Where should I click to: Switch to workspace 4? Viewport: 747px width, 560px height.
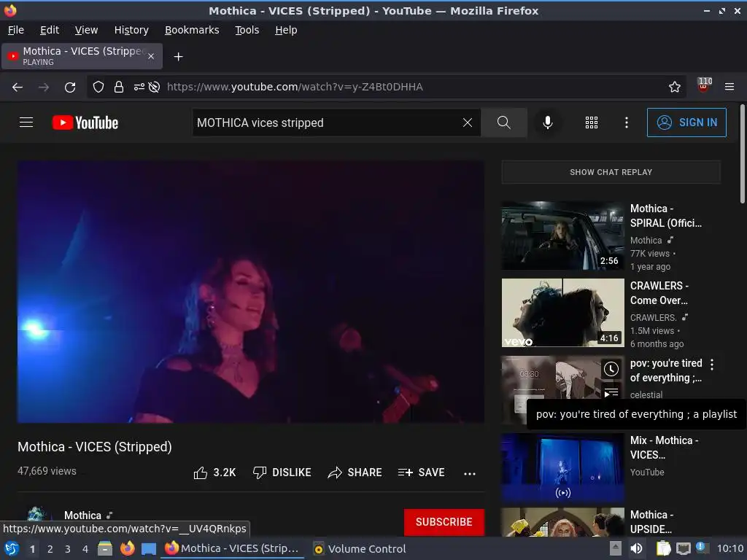click(x=85, y=549)
